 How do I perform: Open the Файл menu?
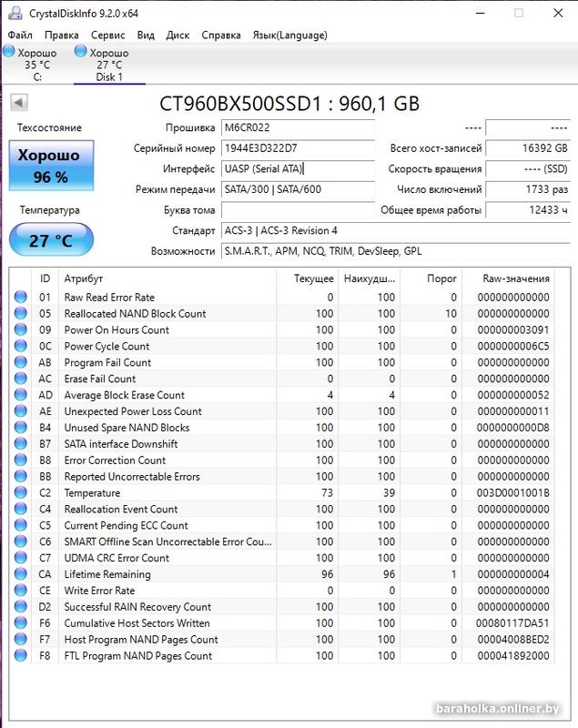(20, 35)
